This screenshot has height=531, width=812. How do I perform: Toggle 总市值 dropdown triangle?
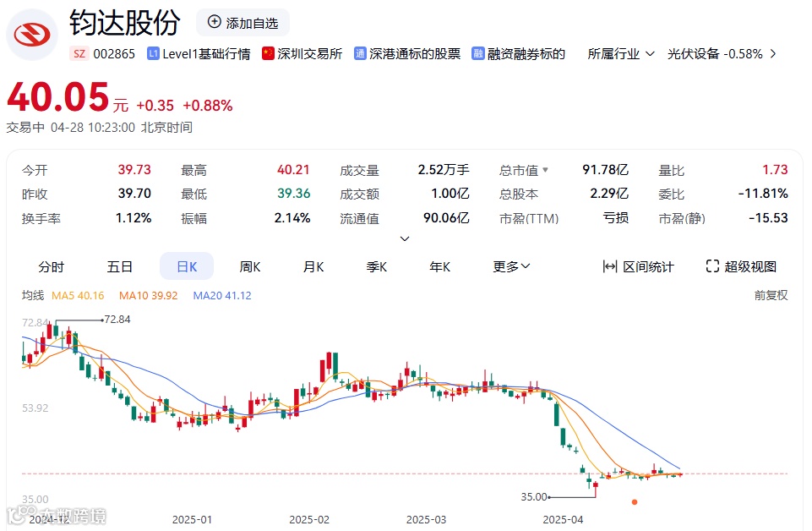[545, 169]
